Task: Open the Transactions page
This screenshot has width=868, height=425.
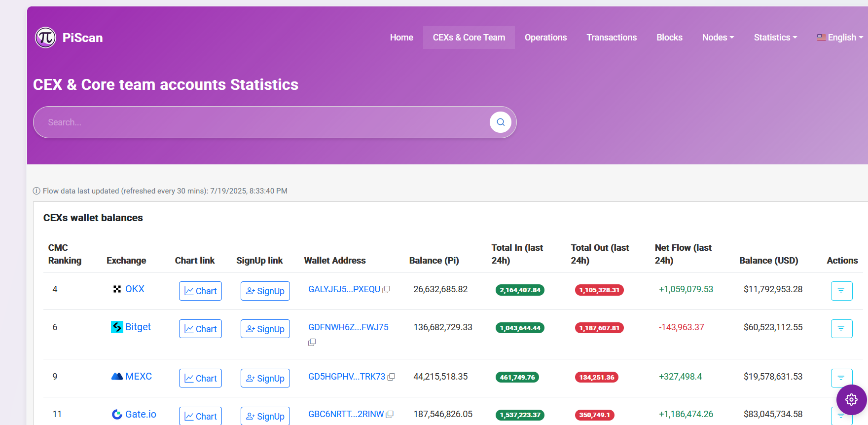Action: [x=612, y=38]
